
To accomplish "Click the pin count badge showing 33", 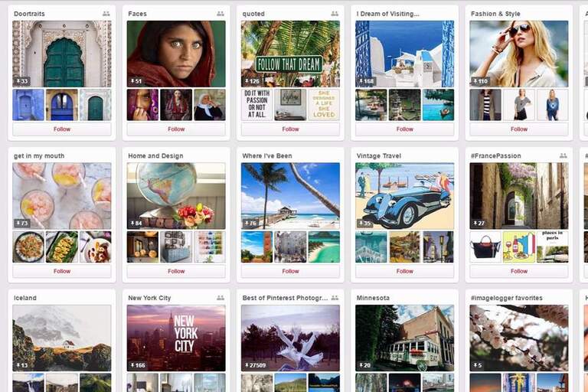I will (21, 81).
